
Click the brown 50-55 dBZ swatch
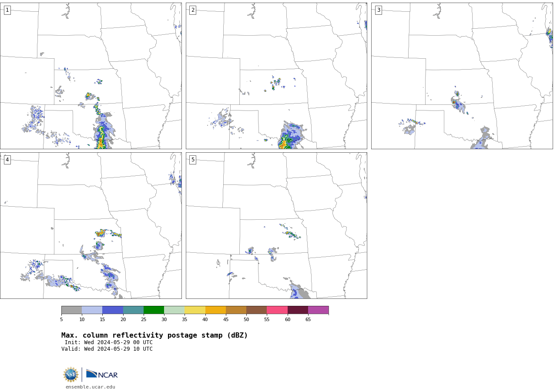(x=256, y=310)
